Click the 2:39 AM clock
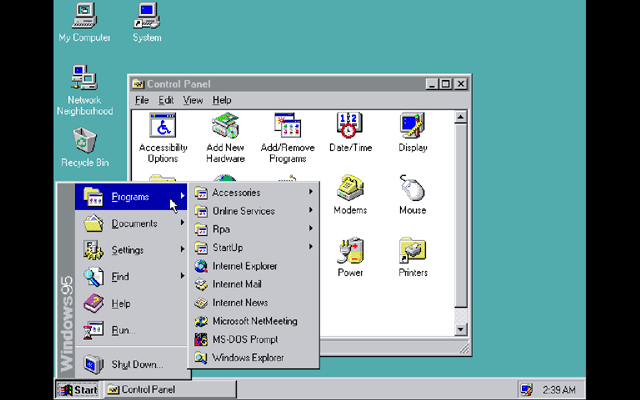Viewport: 640px width, 400px height. pos(559,390)
